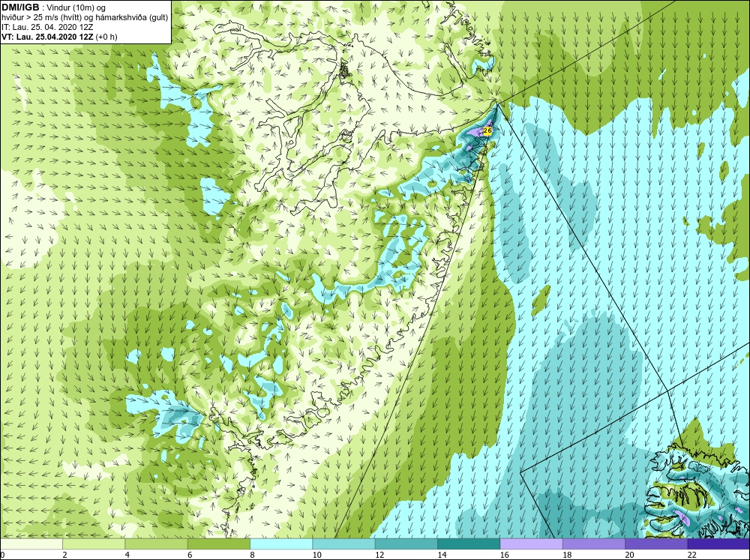The height and width of the screenshot is (560, 750).
Task: Click the 10–12 m/s legend color swatch
Action: [343, 544]
